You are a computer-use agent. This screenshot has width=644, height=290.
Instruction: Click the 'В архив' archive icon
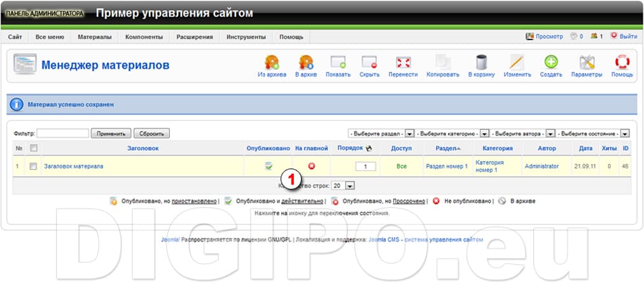coord(305,63)
